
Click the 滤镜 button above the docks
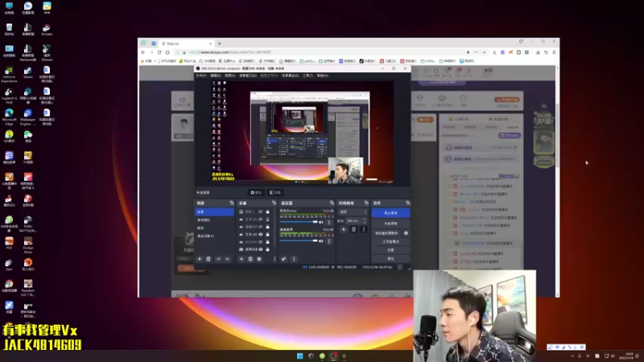pos(275,192)
